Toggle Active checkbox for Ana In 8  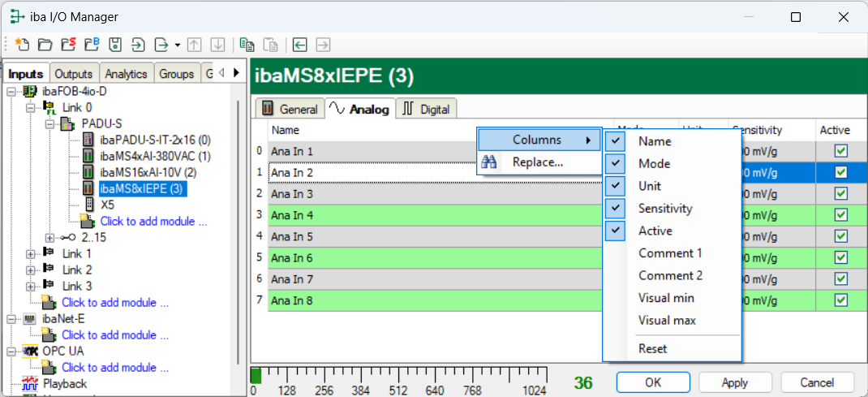click(x=841, y=300)
